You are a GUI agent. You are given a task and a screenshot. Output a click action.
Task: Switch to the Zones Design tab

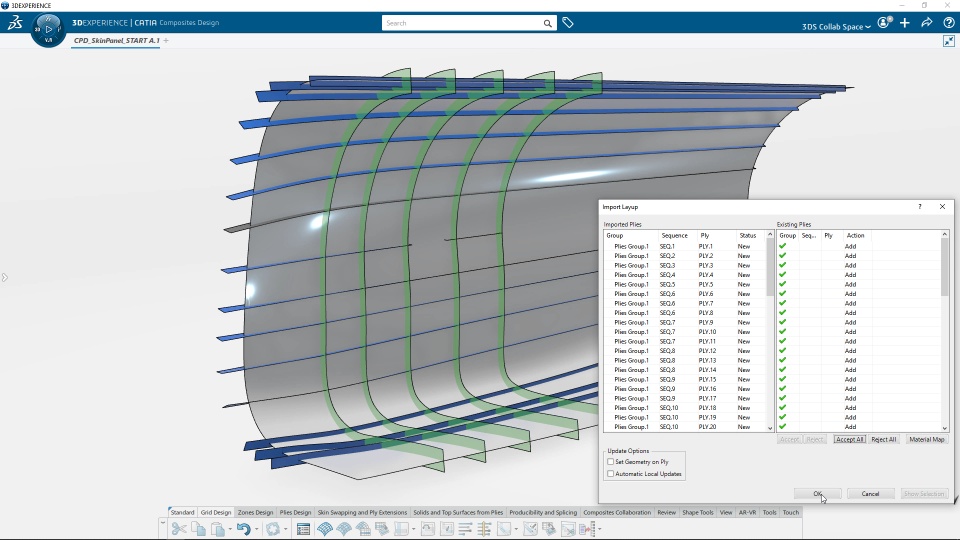pos(255,512)
